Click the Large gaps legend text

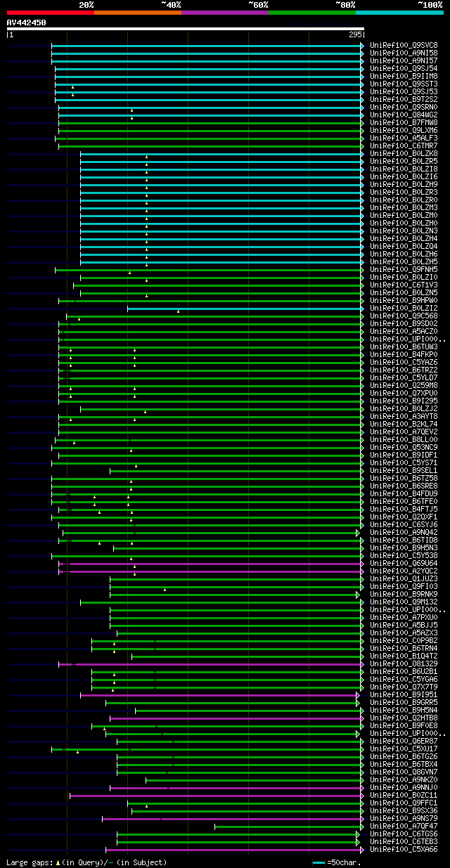click(x=86, y=862)
